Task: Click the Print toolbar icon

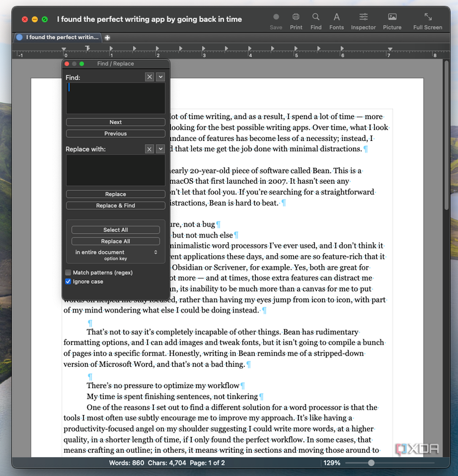Action: (296, 21)
